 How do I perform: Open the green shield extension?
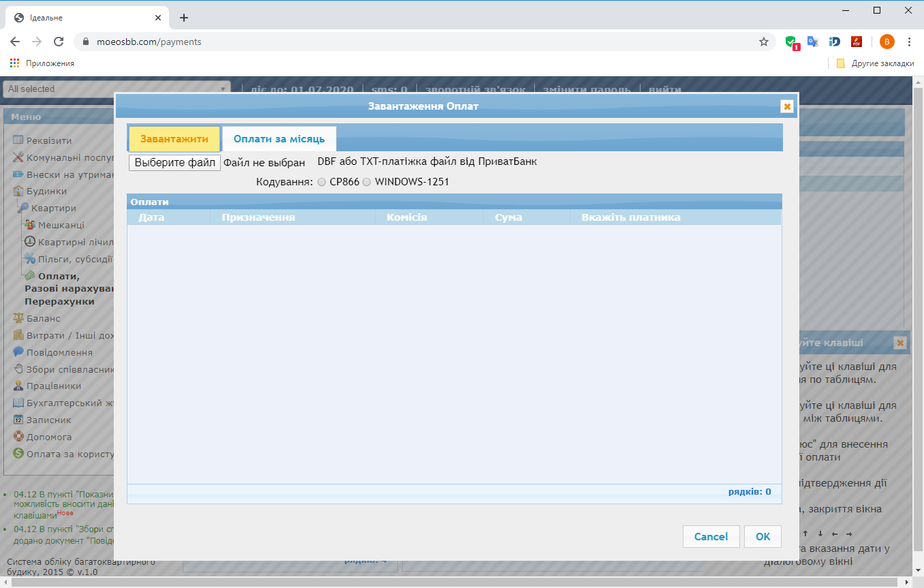791,42
